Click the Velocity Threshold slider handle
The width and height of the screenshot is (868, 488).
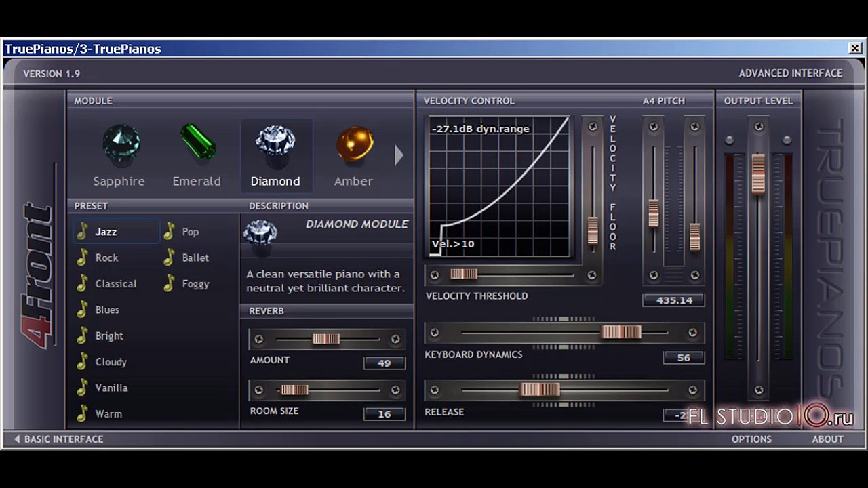tap(464, 274)
